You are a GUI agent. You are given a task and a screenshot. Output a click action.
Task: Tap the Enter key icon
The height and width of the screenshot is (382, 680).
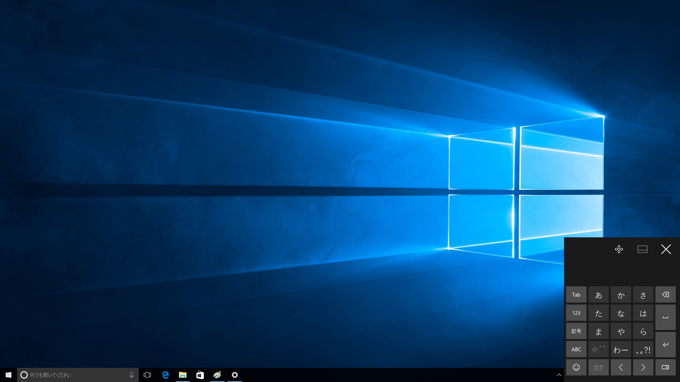(x=665, y=345)
